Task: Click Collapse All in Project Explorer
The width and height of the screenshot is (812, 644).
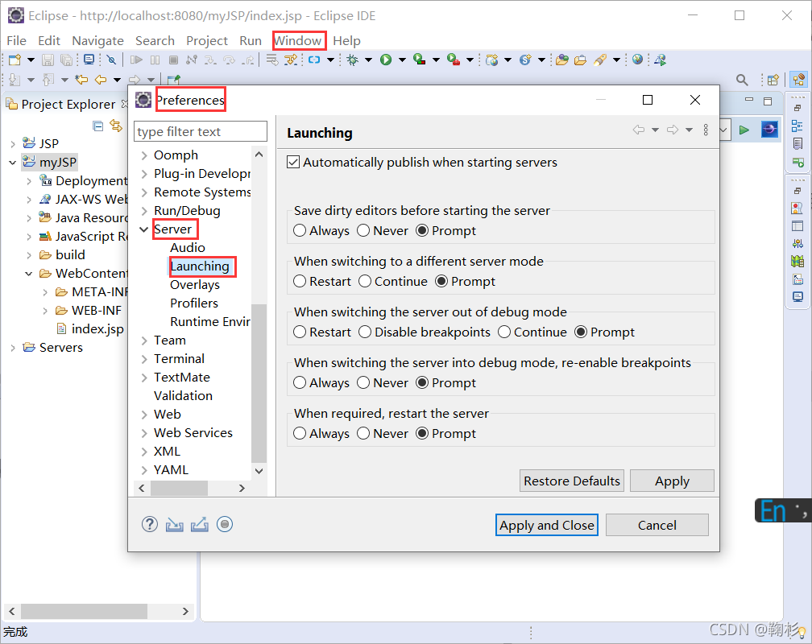Action: point(98,126)
